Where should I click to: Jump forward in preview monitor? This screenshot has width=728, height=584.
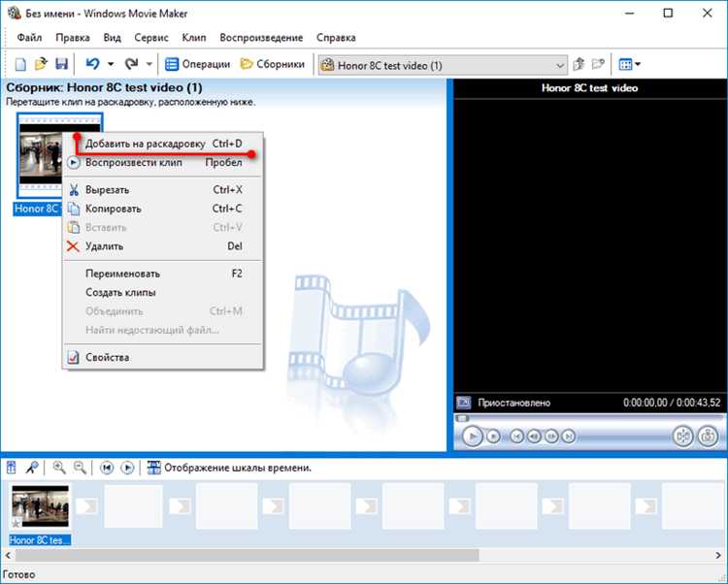tap(568, 437)
